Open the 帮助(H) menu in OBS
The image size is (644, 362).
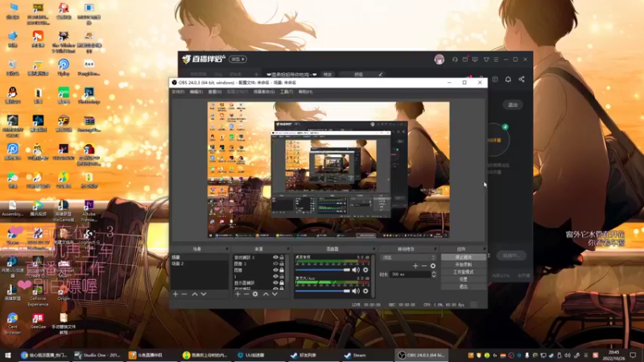point(305,92)
